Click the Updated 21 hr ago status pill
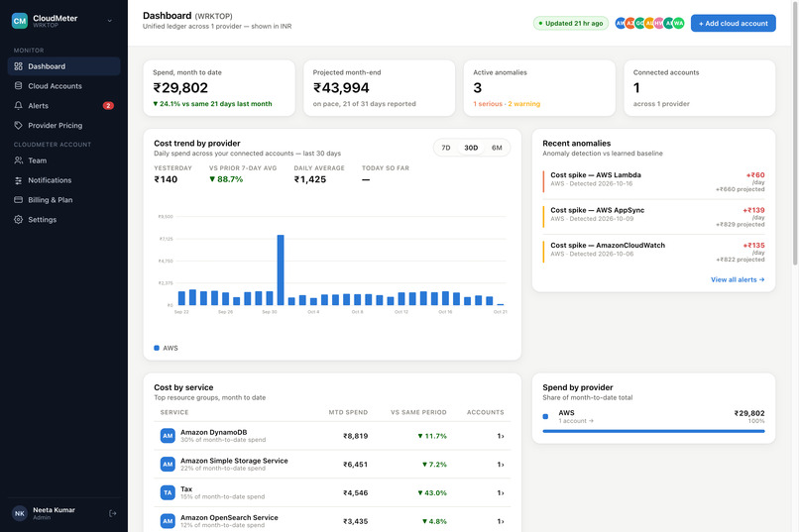799x532 pixels. tap(571, 24)
